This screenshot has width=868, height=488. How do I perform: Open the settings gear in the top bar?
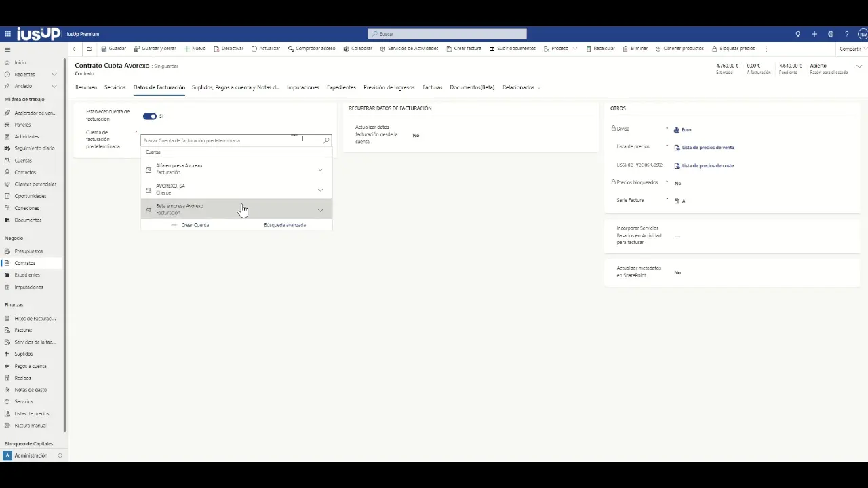coord(830,34)
